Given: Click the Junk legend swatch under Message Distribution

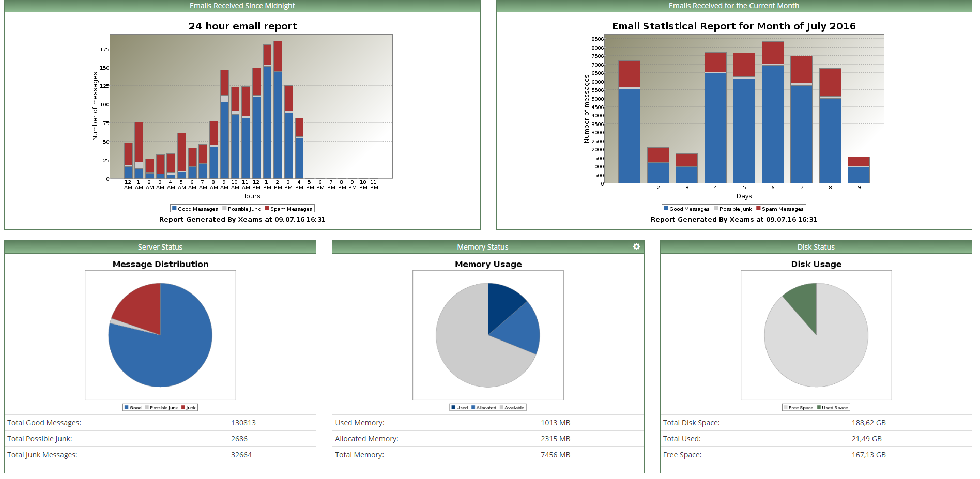Looking at the screenshot, I should pos(183,407).
